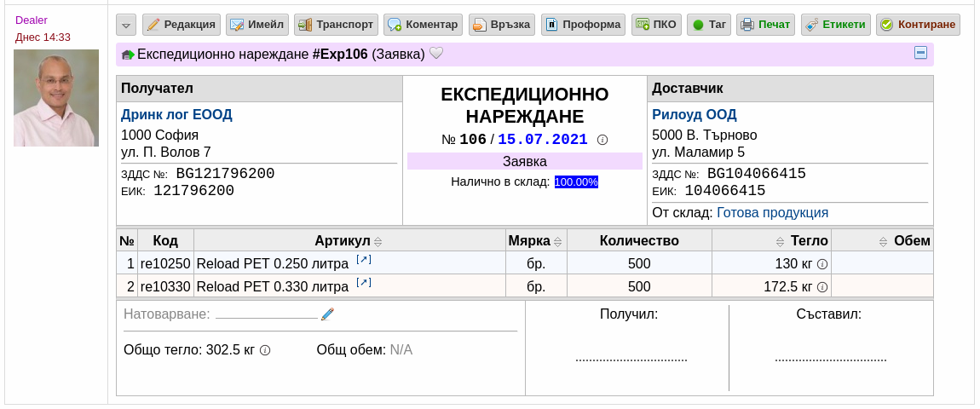Viewport: 980px width, 409px height.
Task: Click the info icon next to 130 кг
Action: [822, 264]
